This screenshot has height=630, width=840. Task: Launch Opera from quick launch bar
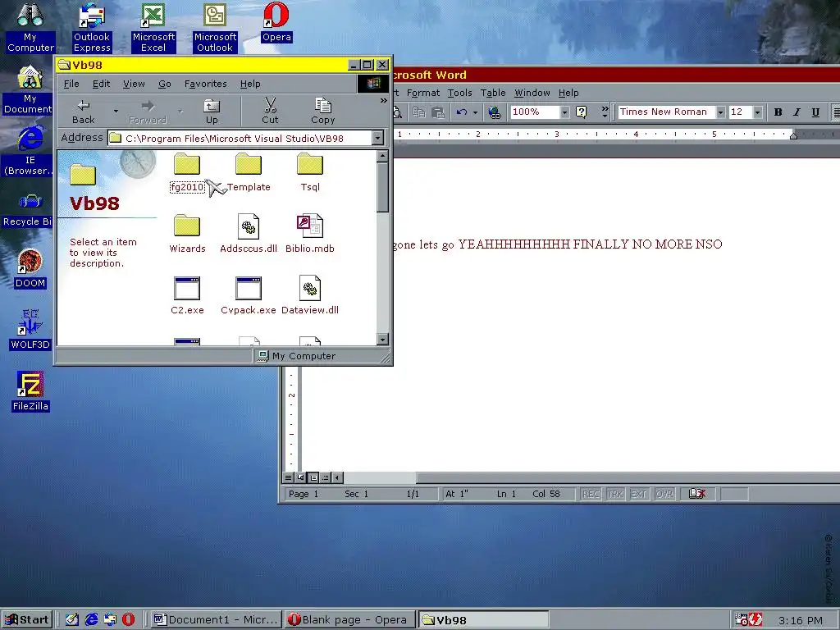(x=128, y=620)
